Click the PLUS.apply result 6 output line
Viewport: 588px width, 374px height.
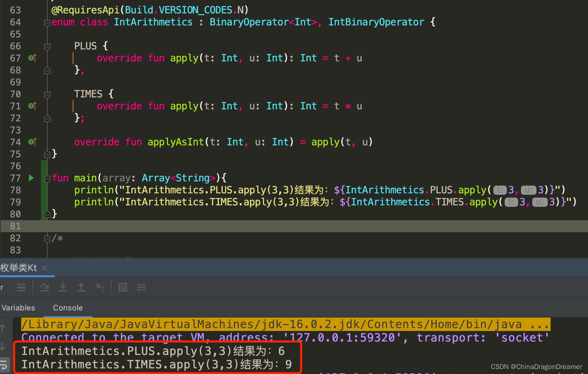point(153,351)
